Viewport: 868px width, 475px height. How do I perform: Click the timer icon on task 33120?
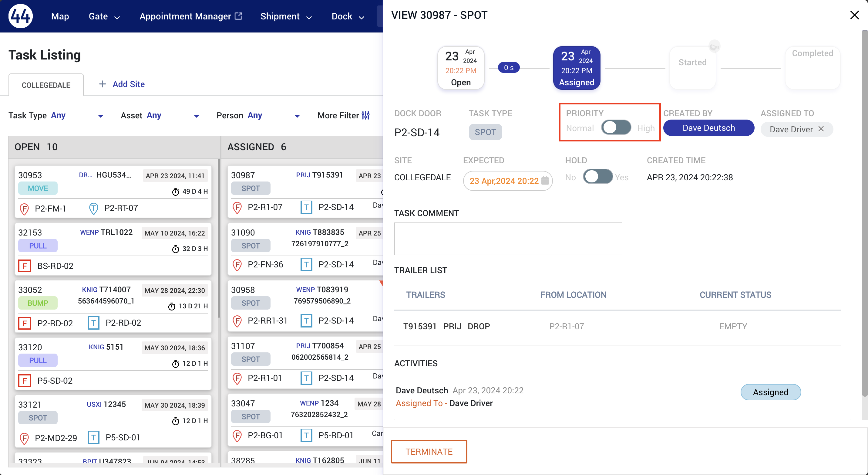tap(176, 363)
